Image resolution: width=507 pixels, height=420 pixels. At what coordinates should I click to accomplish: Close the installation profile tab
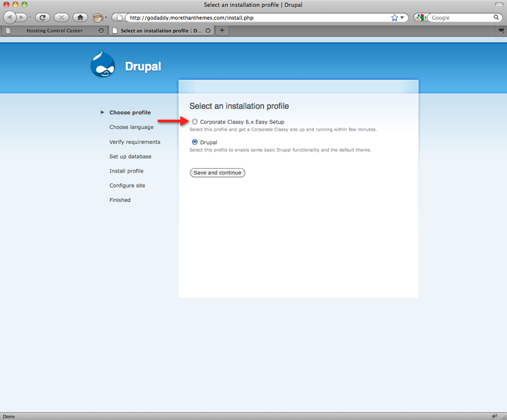[x=208, y=31]
